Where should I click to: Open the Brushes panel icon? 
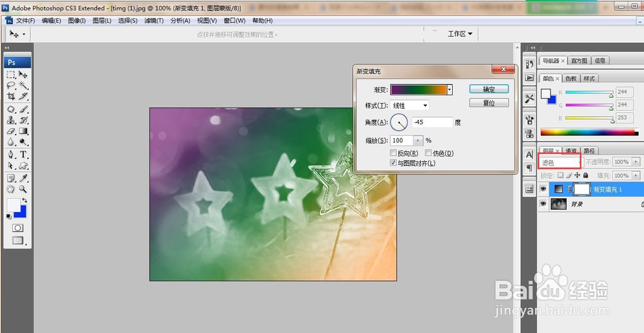(529, 120)
